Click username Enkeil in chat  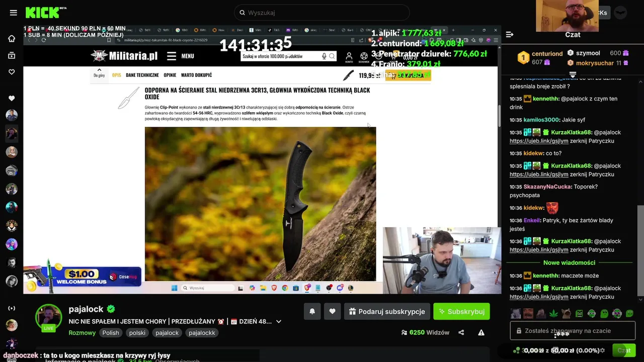(532, 220)
